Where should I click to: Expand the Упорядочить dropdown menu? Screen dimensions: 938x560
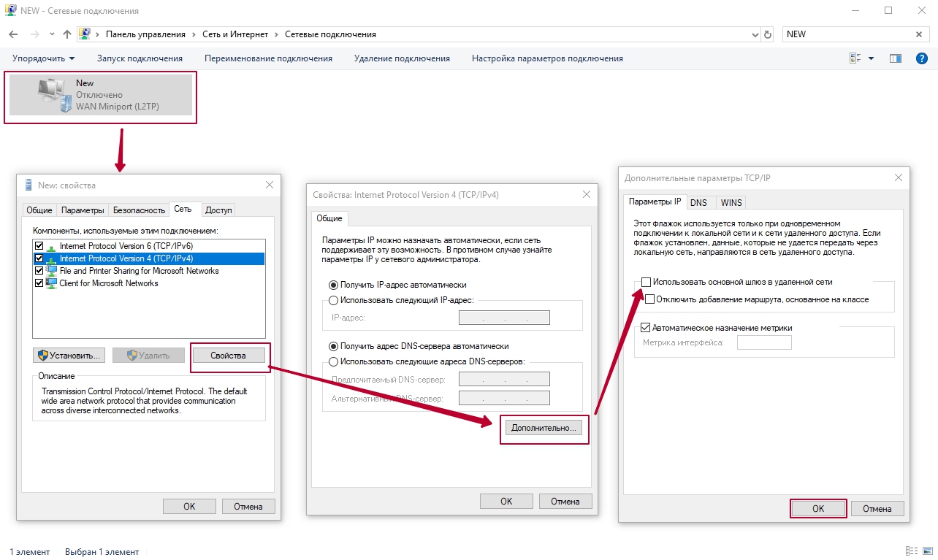[x=44, y=58]
